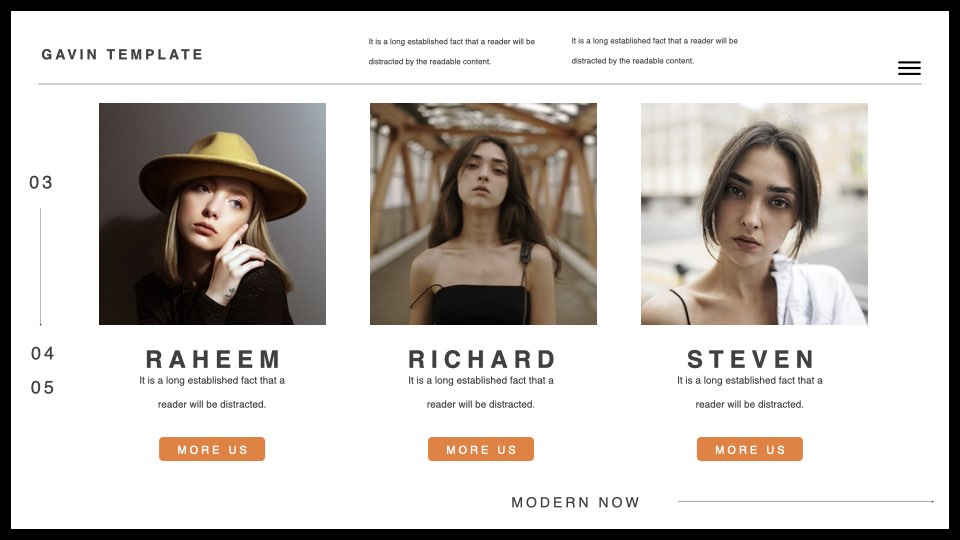This screenshot has height=540, width=960.
Task: Click the MORE US button under Richard
Action: click(x=481, y=449)
